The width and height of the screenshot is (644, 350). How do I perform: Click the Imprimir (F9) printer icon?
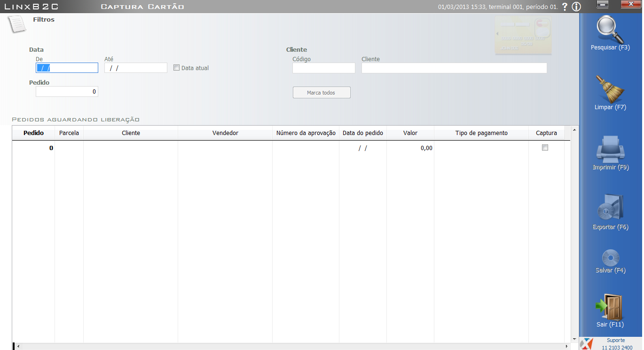pos(610,149)
